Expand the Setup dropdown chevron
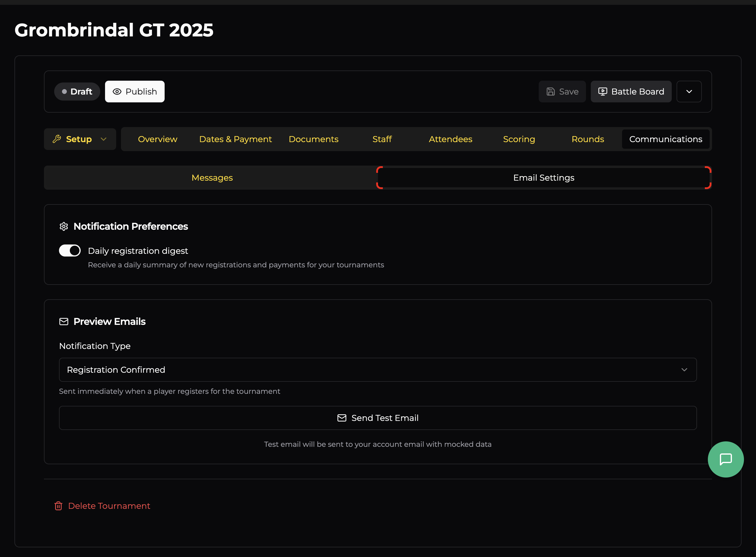The width and height of the screenshot is (756, 557). [x=104, y=139]
